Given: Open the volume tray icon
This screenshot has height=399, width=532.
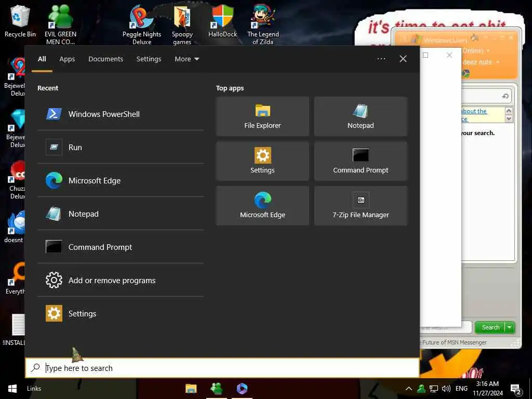Looking at the screenshot, I should (446, 389).
